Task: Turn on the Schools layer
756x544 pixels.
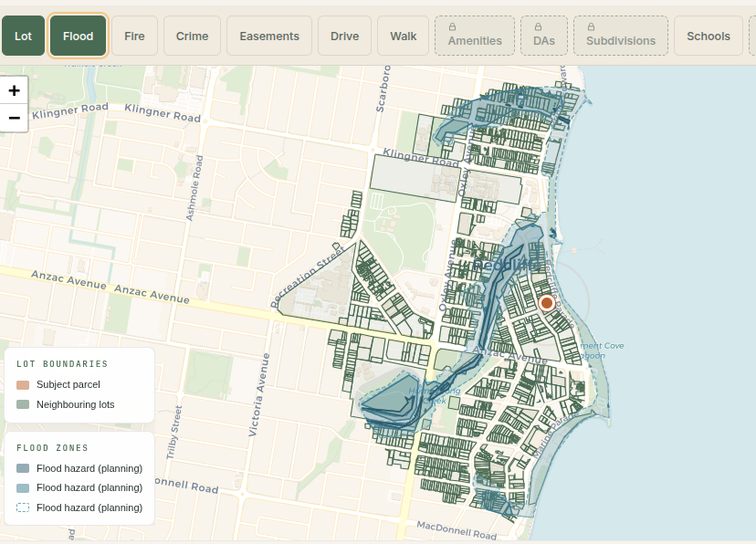Action: [709, 36]
